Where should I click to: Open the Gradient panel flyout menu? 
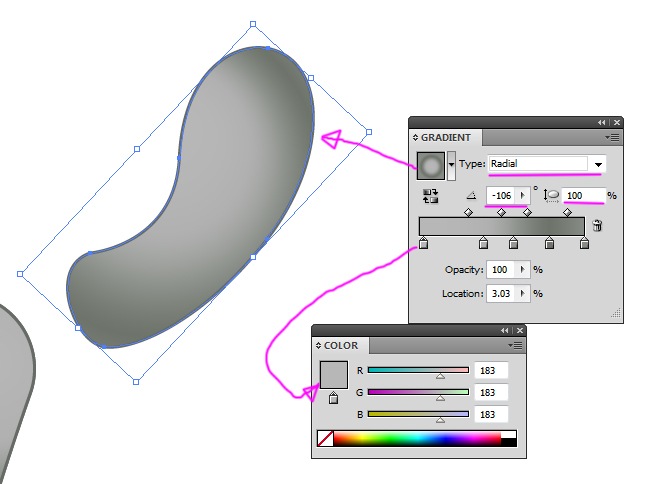tap(612, 137)
